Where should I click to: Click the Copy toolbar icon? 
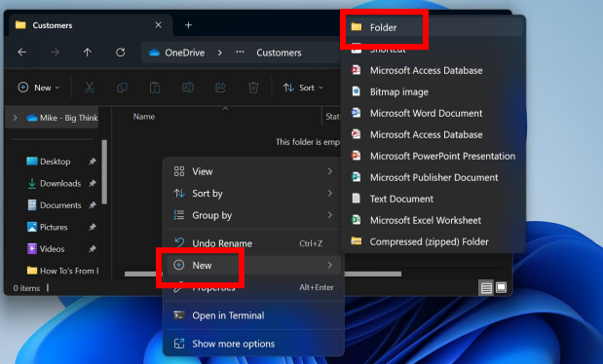tap(123, 88)
